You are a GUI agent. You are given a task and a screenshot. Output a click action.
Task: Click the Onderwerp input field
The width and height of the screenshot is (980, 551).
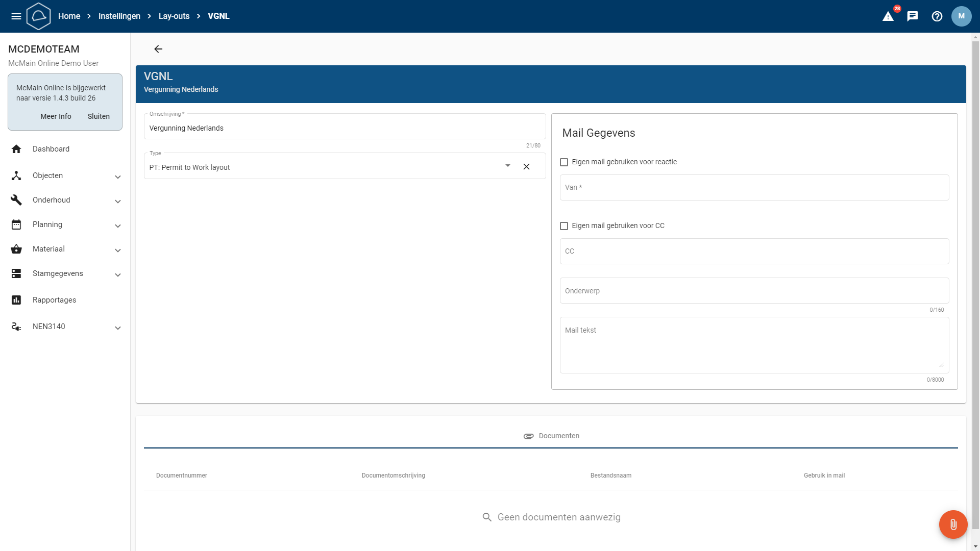754,291
